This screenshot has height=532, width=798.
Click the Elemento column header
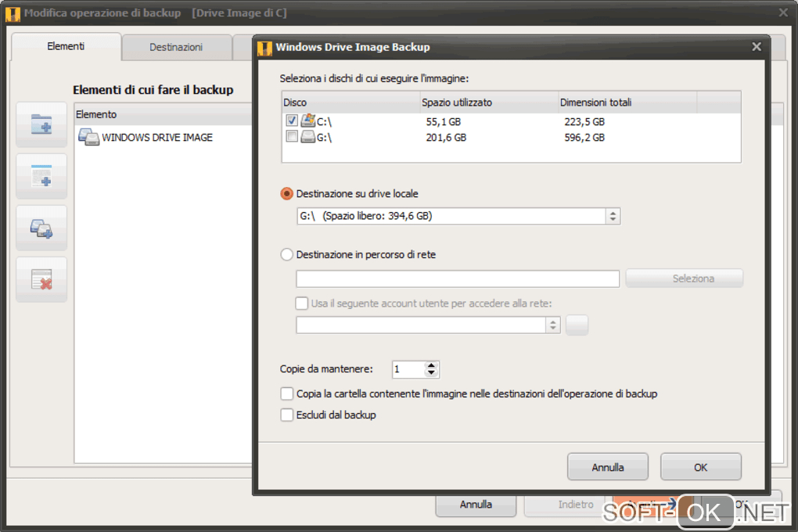tap(163, 114)
